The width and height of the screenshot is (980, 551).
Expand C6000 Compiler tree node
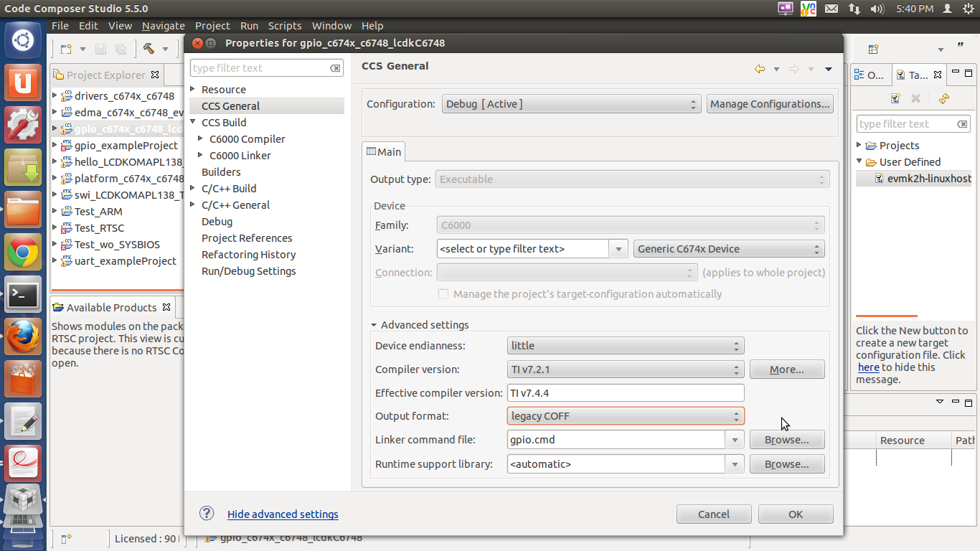[x=201, y=138]
